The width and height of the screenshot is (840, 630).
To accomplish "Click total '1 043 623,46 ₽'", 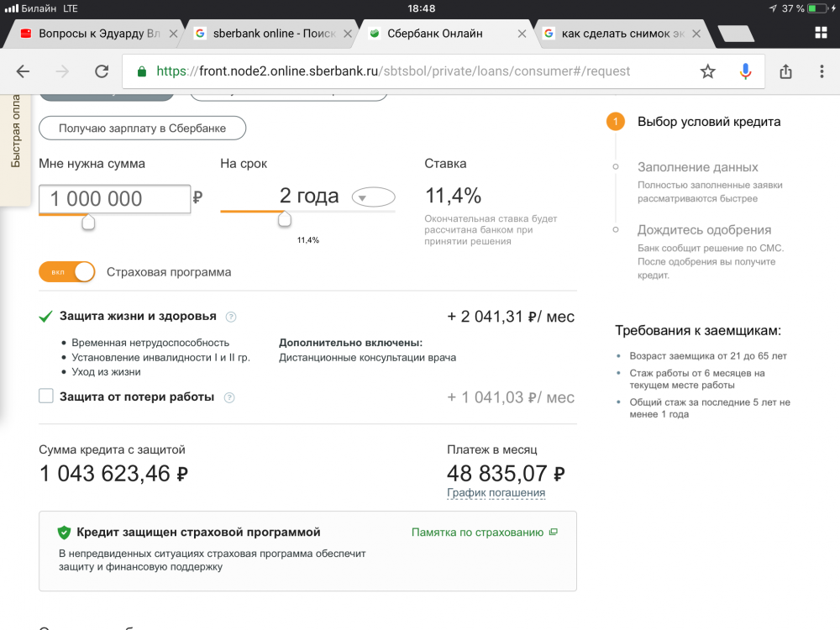I will pyautogui.click(x=113, y=474).
